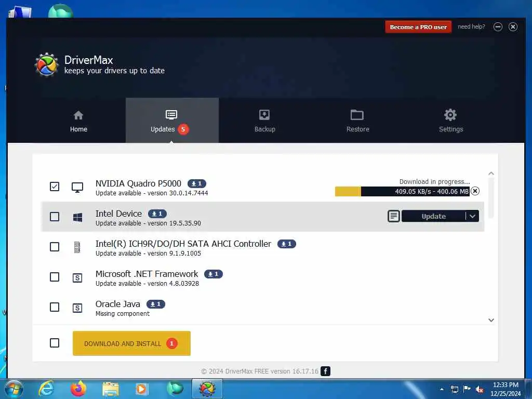This screenshot has width=532, height=399.
Task: Expand the Update dropdown arrow for Intel Device
Action: click(472, 216)
